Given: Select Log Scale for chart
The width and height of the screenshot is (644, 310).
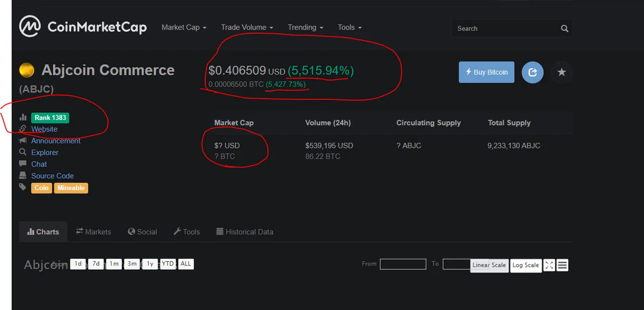Looking at the screenshot, I should pyautogui.click(x=526, y=265).
